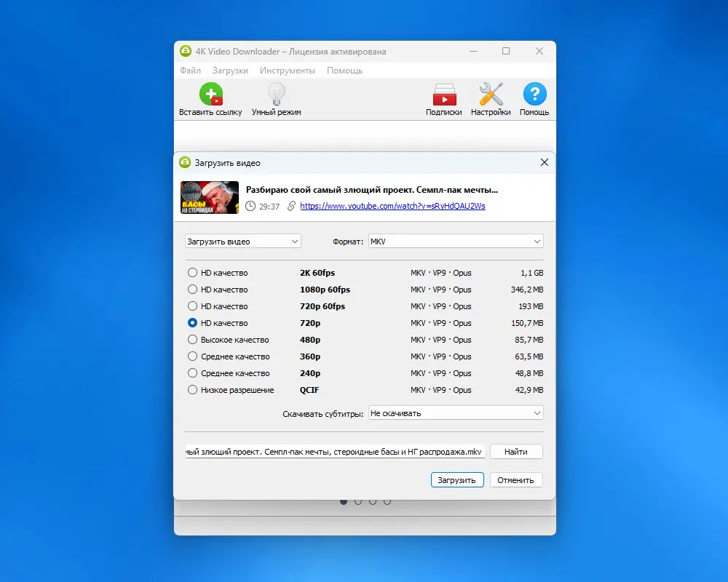Click the output file path field
The width and height of the screenshot is (728, 582).
[335, 452]
